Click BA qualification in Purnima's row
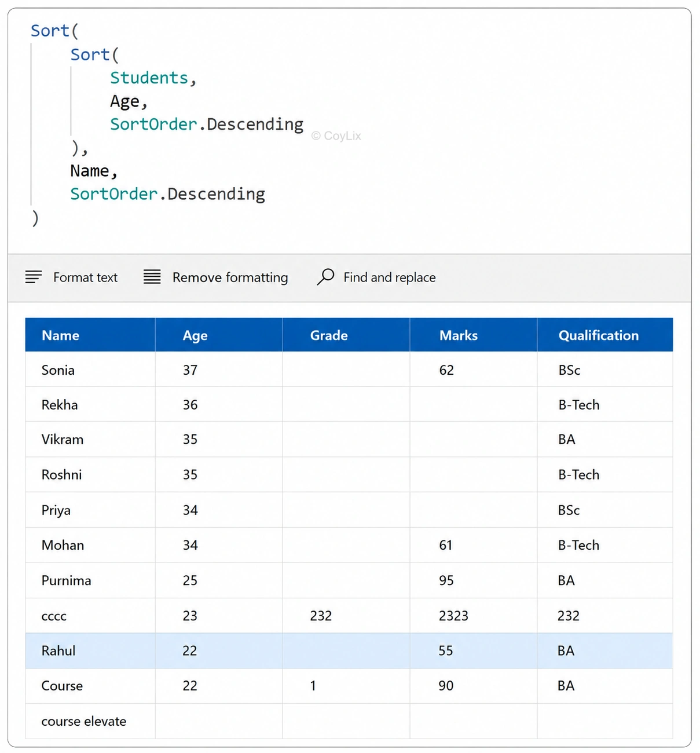 coord(566,580)
